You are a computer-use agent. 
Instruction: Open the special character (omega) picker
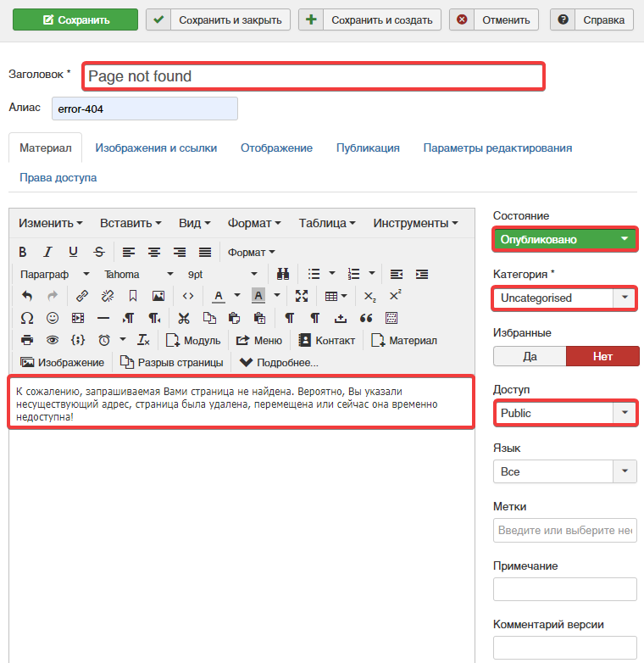click(x=26, y=318)
